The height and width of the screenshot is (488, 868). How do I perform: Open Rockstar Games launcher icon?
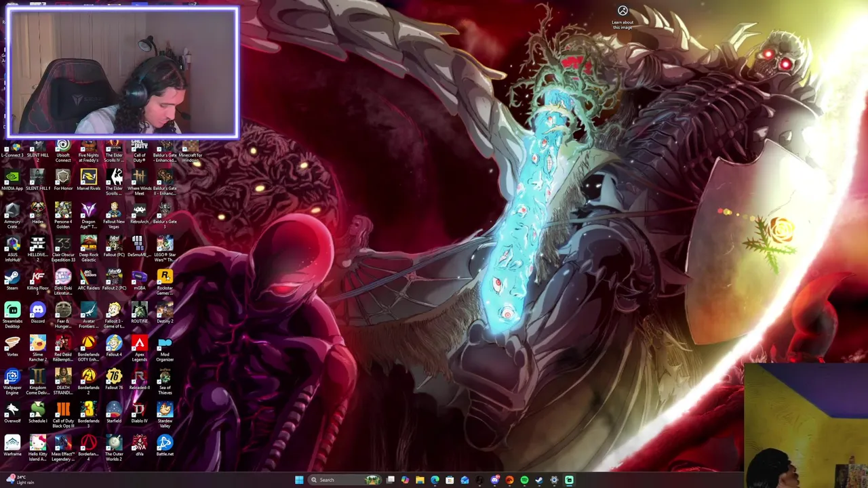click(165, 283)
